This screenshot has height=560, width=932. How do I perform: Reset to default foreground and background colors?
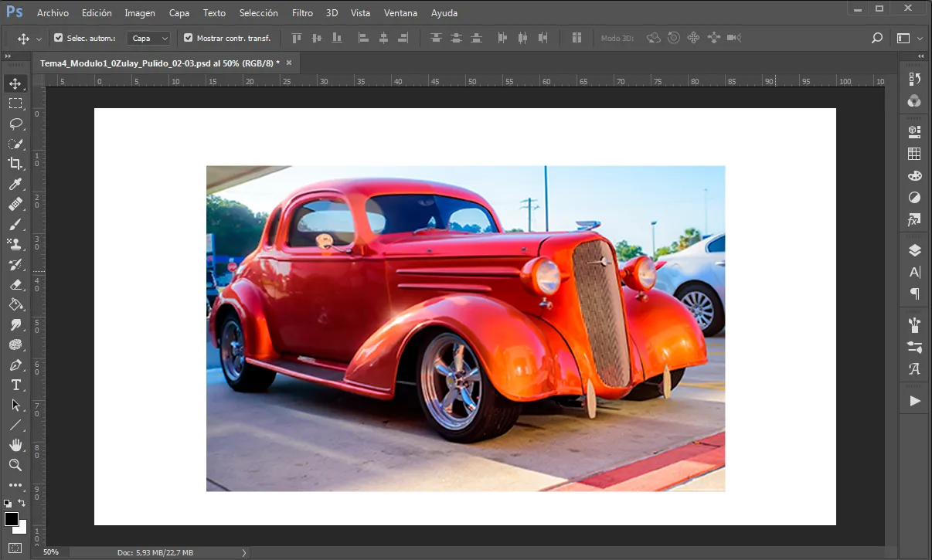(x=8, y=504)
